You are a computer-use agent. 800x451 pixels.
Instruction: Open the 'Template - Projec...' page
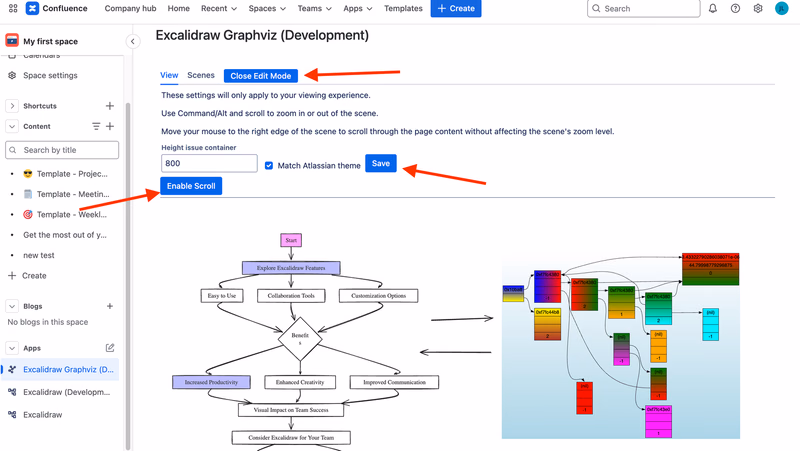pyautogui.click(x=72, y=173)
